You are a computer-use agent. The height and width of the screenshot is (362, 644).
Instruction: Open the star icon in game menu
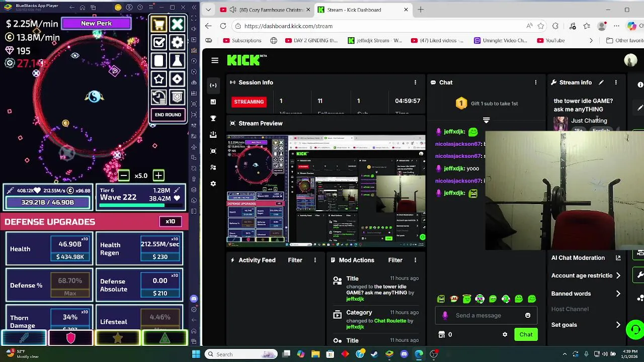pyautogui.click(x=159, y=79)
